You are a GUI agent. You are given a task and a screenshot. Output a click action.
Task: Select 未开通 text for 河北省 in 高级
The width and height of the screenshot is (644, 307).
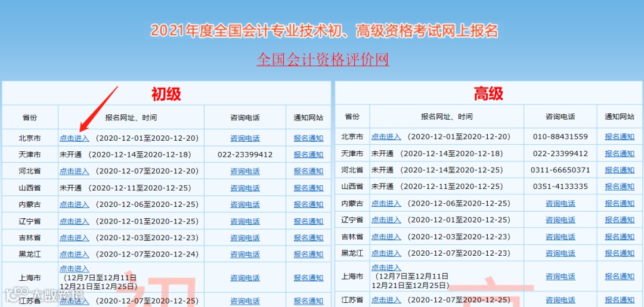coord(382,170)
